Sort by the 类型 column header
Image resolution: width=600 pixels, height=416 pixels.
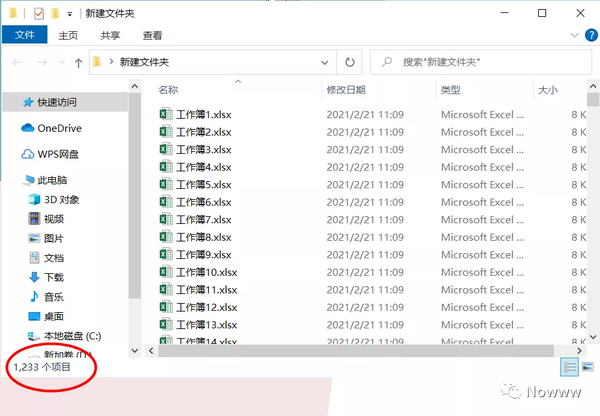tap(450, 90)
